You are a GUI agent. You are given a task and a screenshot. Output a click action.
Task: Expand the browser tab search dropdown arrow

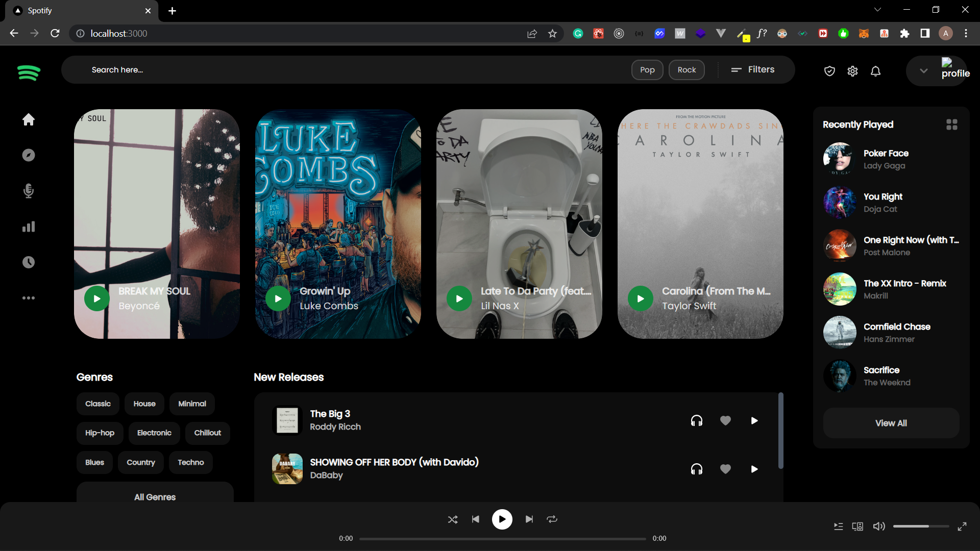click(878, 9)
